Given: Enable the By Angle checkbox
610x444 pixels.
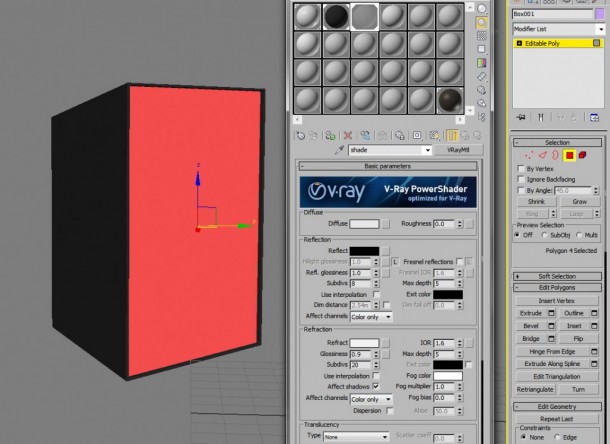Looking at the screenshot, I should 521,190.
